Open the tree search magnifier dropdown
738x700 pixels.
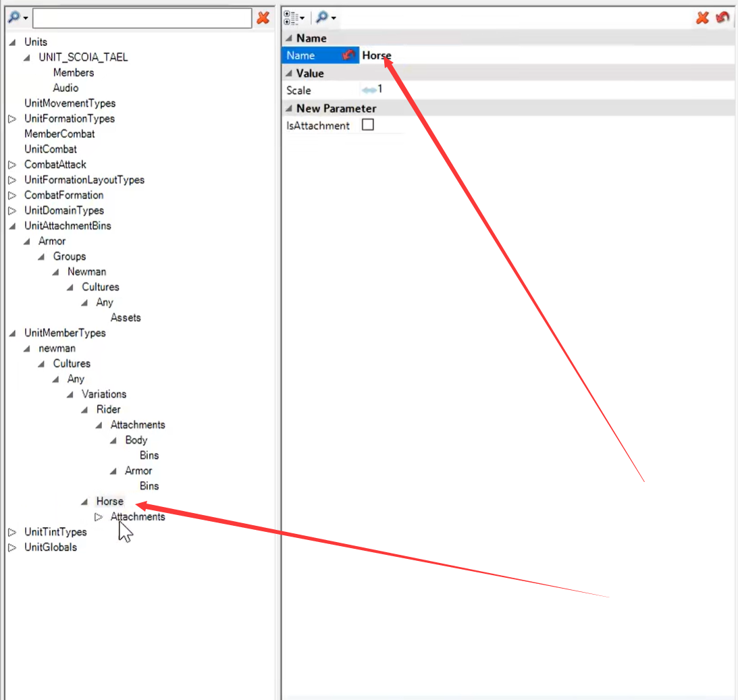click(x=18, y=18)
